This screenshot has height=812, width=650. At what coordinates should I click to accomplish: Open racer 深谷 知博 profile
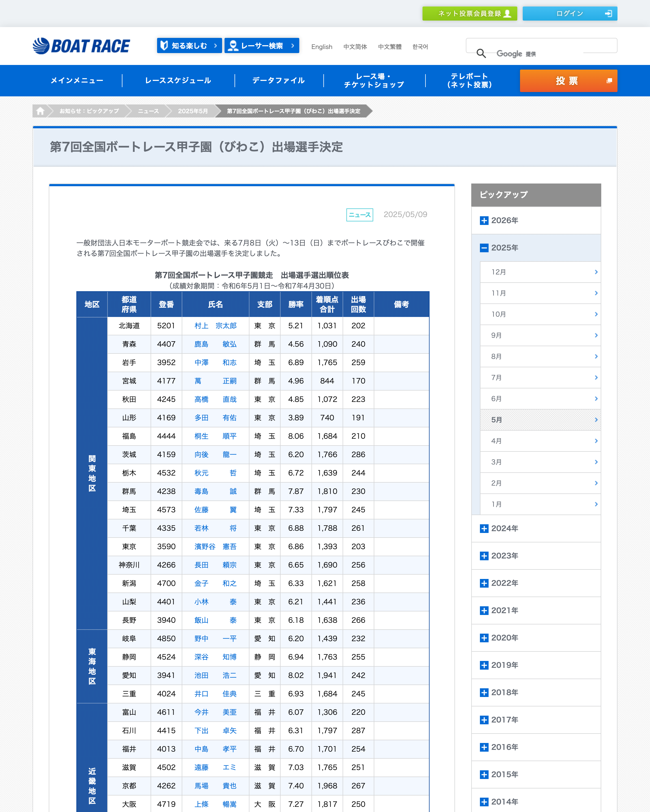[216, 657]
